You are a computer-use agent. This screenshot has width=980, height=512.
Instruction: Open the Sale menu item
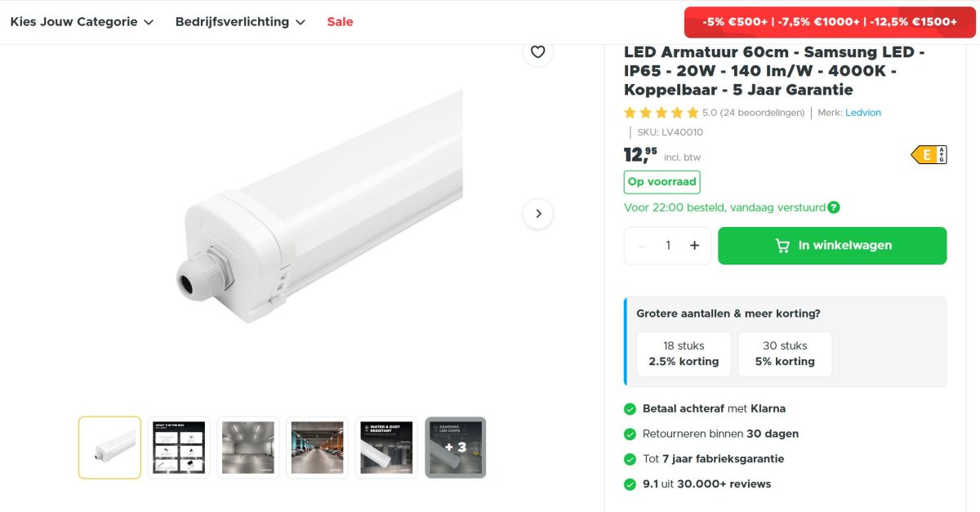(340, 22)
